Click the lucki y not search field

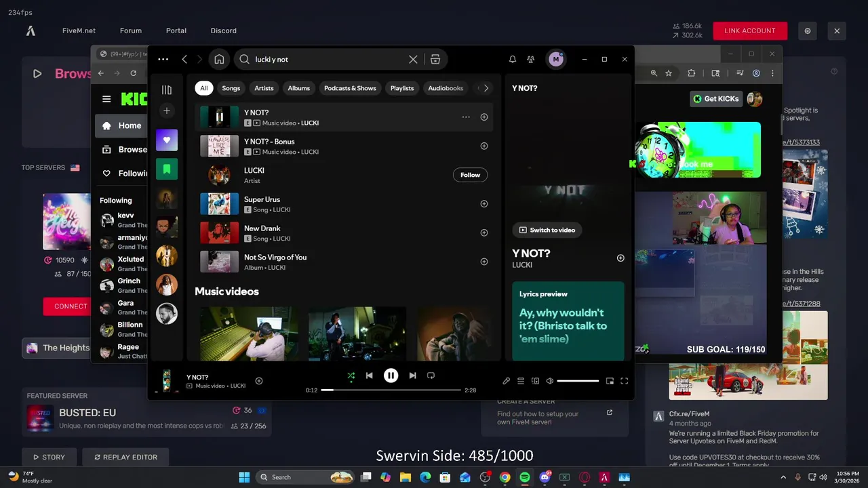pos(329,59)
